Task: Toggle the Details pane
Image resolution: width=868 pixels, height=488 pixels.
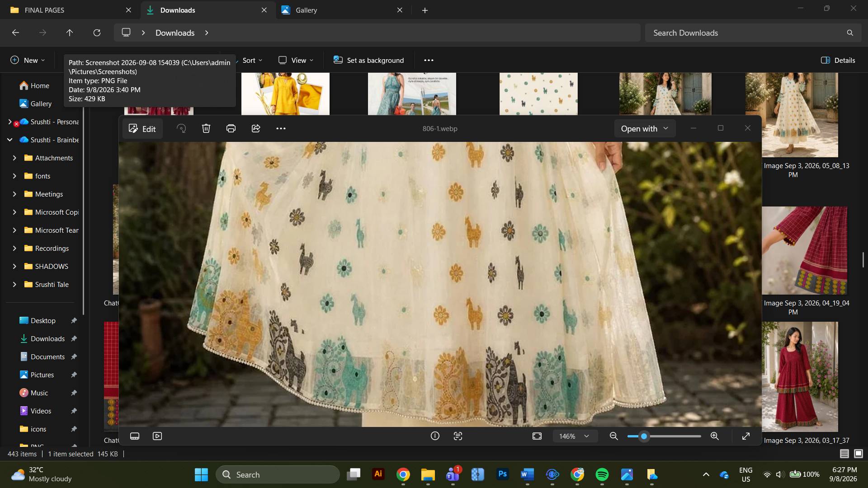Action: 838,60
